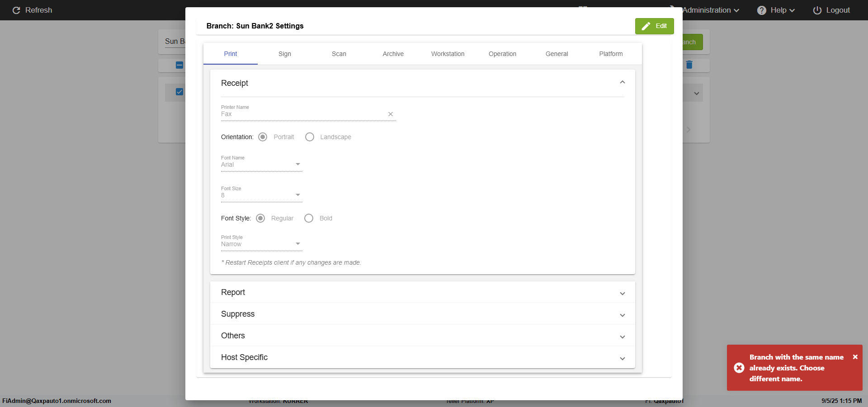868x407 pixels.
Task: Switch to the Archive tab
Action: (393, 54)
